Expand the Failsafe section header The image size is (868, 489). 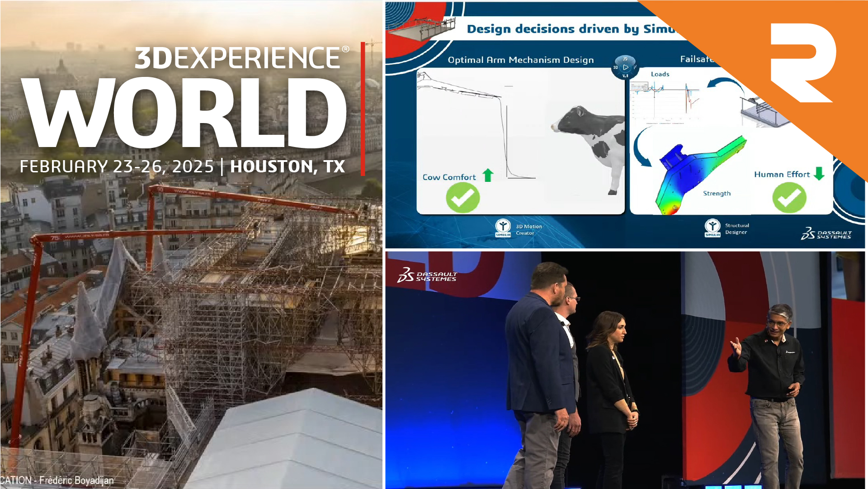[x=695, y=59]
